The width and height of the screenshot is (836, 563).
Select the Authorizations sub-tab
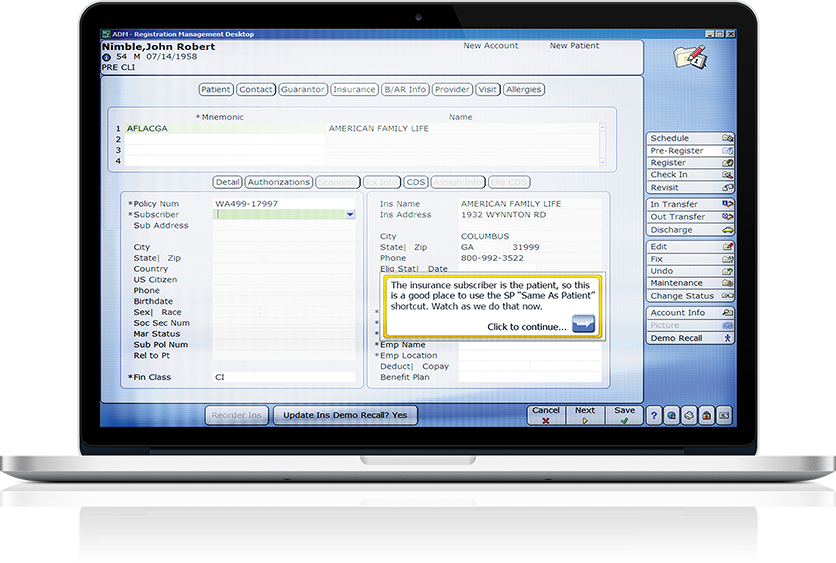click(279, 183)
